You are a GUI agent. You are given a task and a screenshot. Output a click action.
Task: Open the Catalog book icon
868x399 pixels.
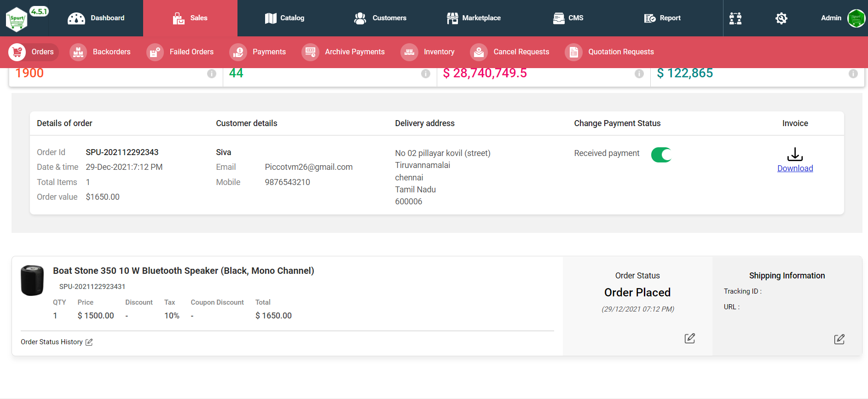[x=271, y=18]
